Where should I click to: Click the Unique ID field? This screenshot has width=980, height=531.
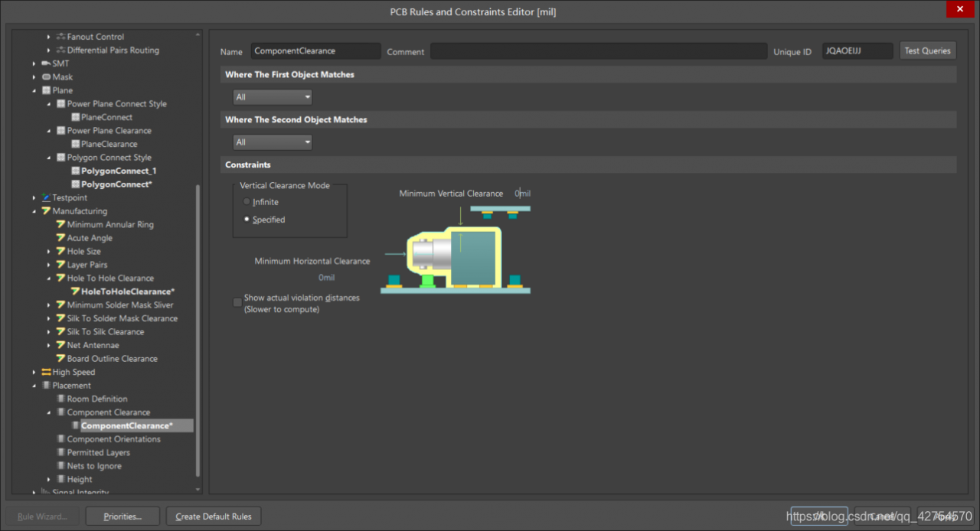[857, 51]
